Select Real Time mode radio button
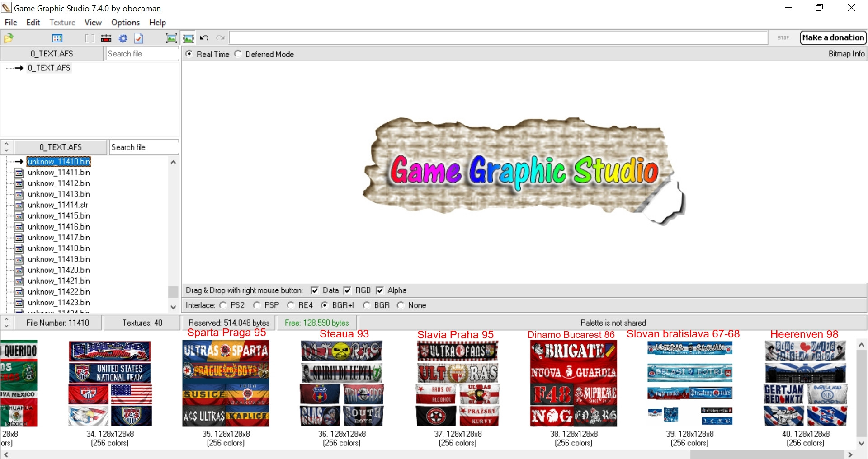This screenshot has height=459, width=868. (x=189, y=54)
